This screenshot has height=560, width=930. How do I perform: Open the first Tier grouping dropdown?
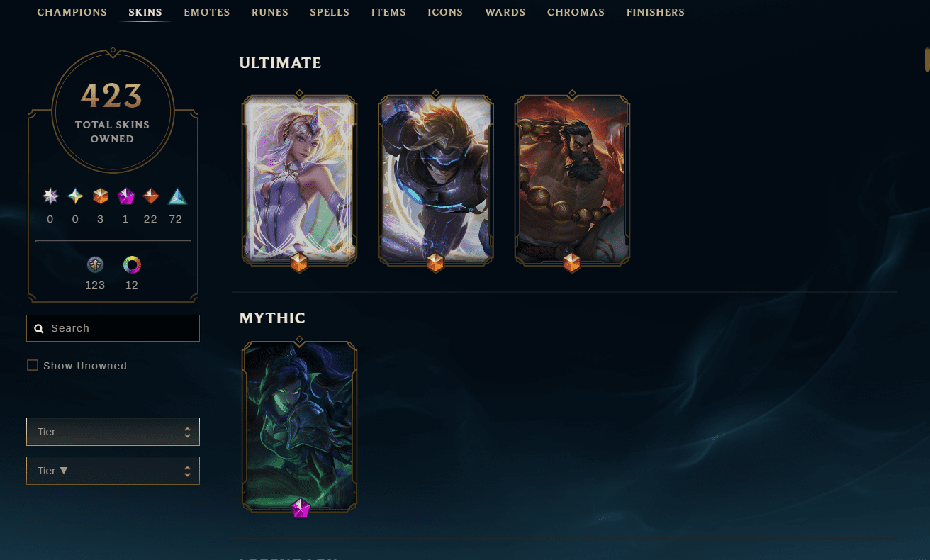[113, 432]
